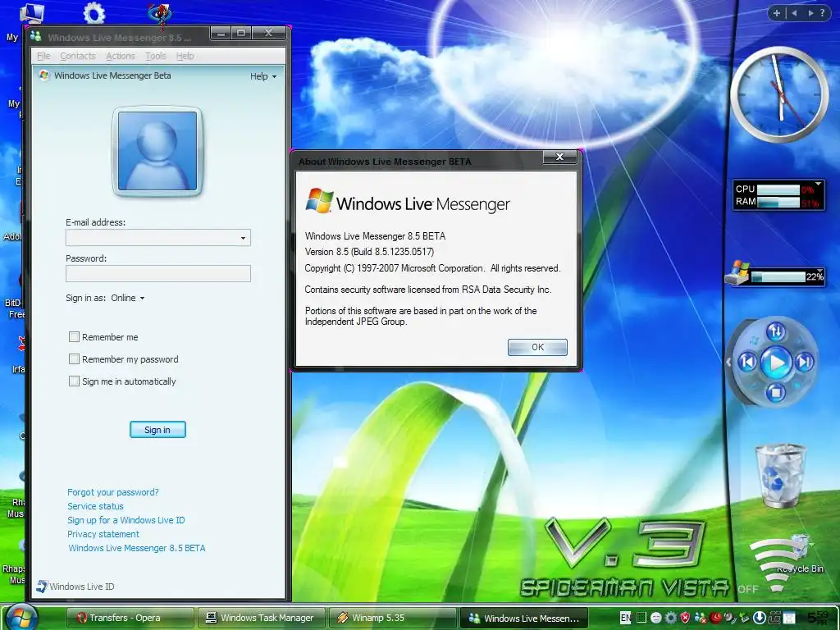Click the safely remove hardware tray icon
The height and width of the screenshot is (630, 840).
pyautogui.click(x=743, y=618)
